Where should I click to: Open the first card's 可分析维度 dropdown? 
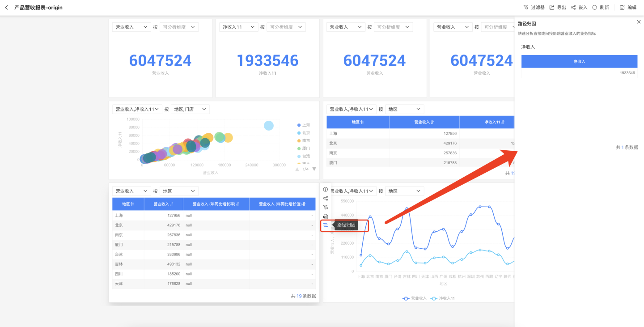coord(179,27)
